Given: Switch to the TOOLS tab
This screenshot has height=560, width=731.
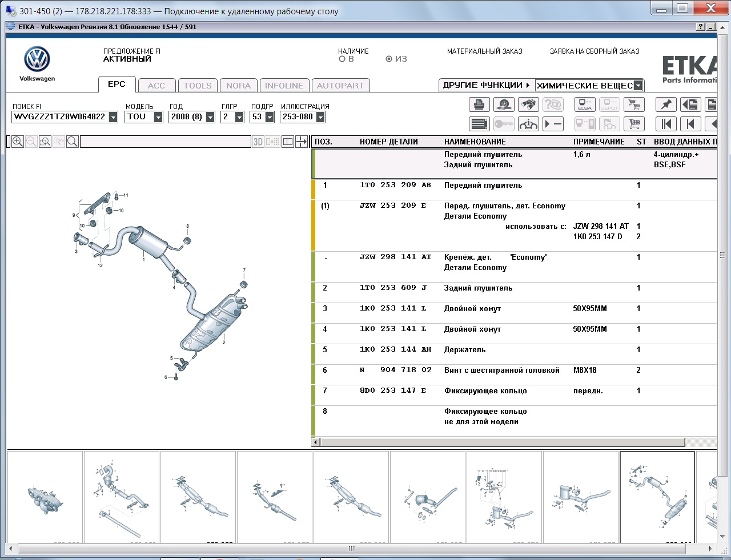Looking at the screenshot, I should (198, 86).
